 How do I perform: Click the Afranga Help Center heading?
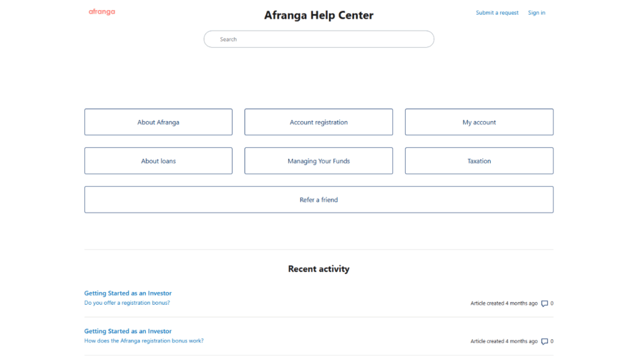coord(319,15)
